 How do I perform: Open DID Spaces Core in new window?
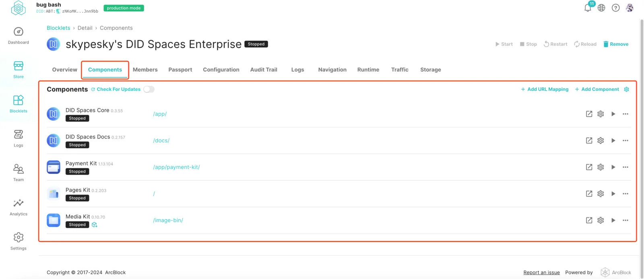pyautogui.click(x=589, y=114)
